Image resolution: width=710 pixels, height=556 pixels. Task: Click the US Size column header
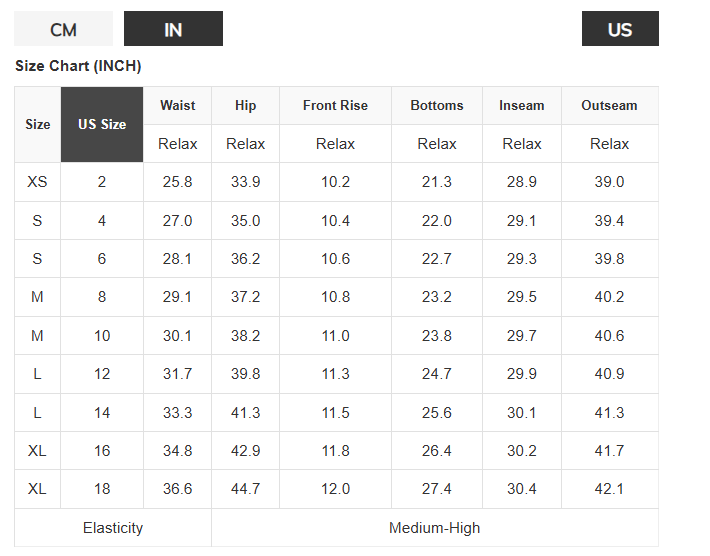click(102, 125)
